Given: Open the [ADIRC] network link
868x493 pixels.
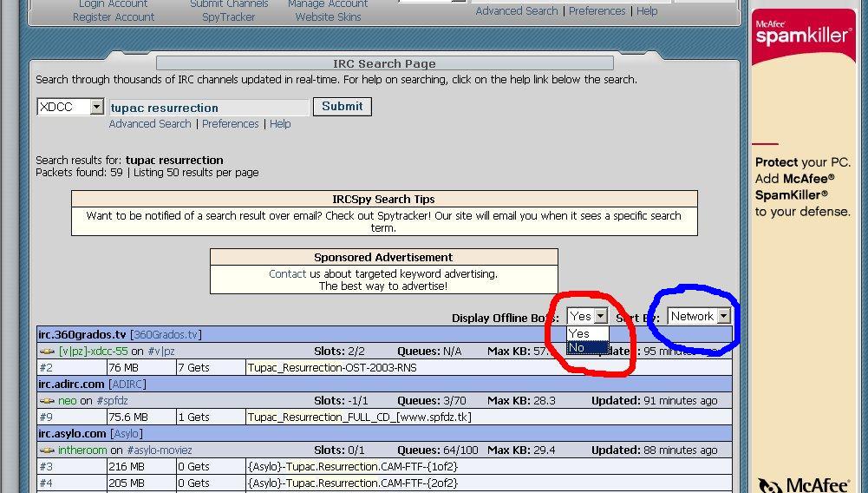Looking at the screenshot, I should coord(127,384).
